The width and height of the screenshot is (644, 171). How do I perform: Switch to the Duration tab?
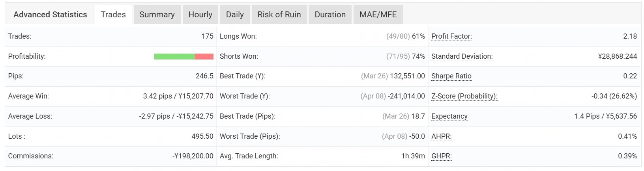[330, 15]
